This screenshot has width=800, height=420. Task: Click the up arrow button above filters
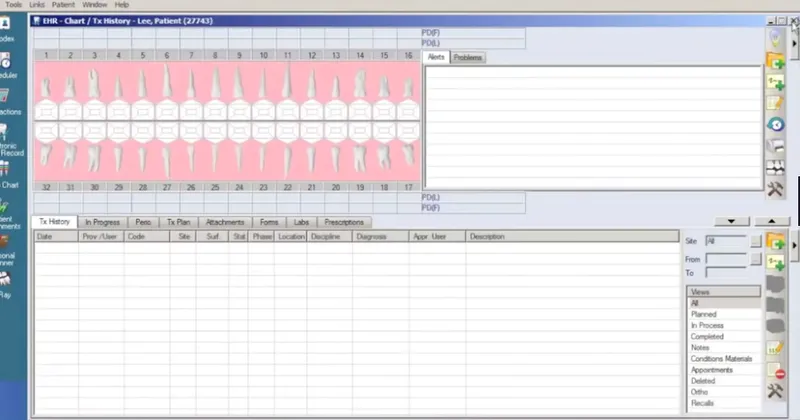click(771, 221)
